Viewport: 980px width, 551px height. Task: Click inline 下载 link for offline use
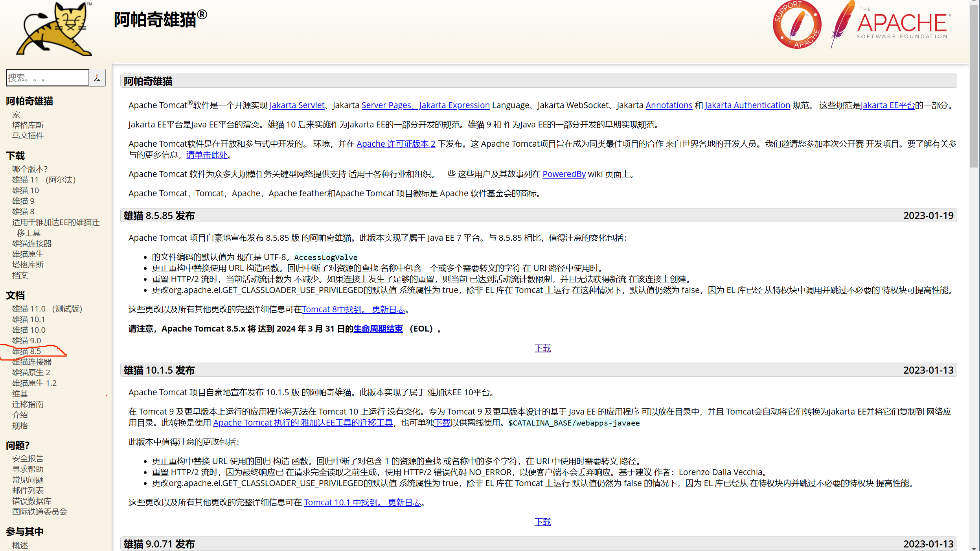442,423
